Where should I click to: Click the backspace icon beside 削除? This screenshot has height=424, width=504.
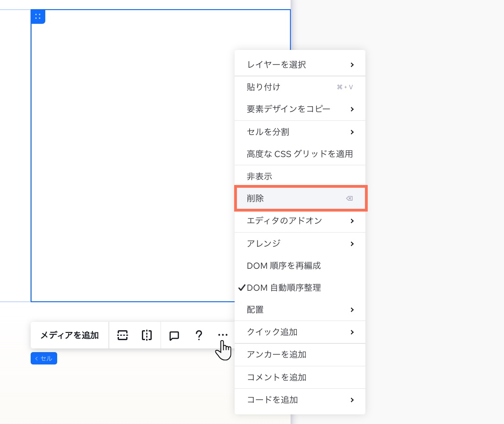click(349, 198)
